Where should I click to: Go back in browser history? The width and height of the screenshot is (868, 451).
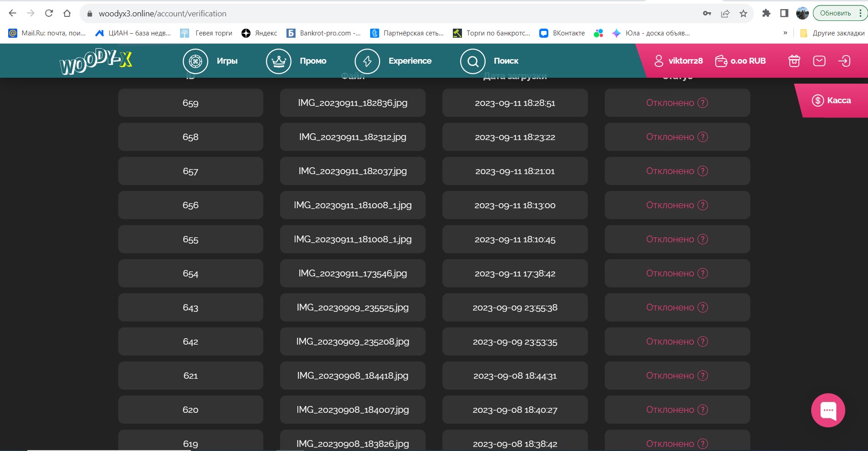click(13, 13)
